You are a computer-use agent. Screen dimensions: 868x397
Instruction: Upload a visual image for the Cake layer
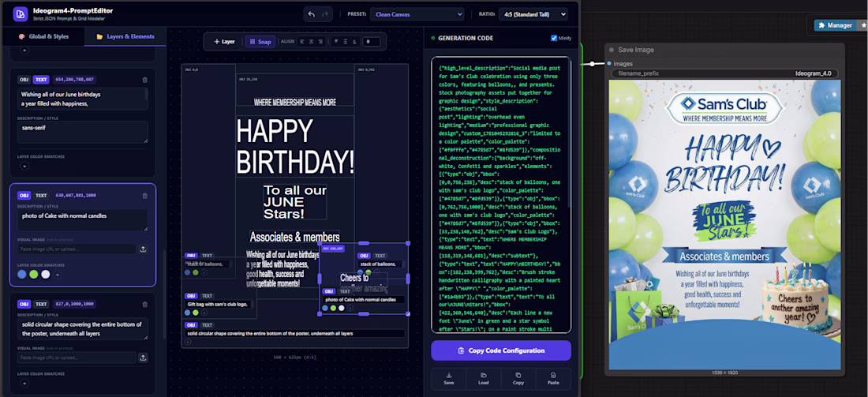143,249
